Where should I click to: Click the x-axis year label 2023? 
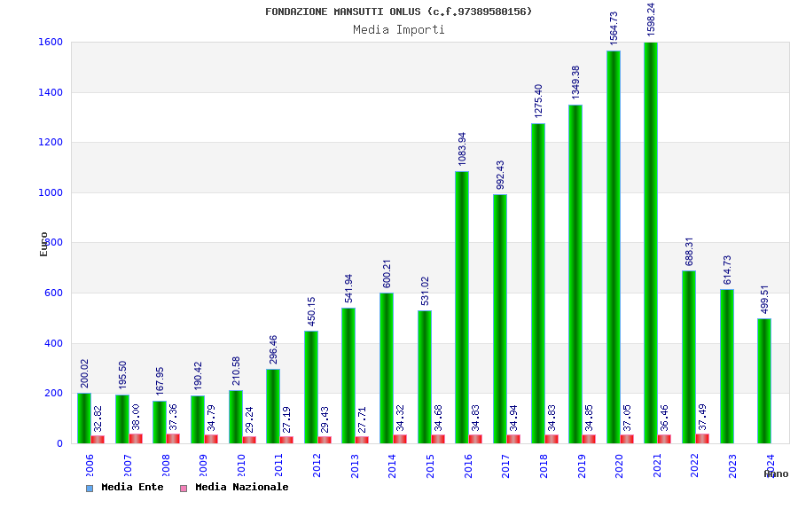732,465
